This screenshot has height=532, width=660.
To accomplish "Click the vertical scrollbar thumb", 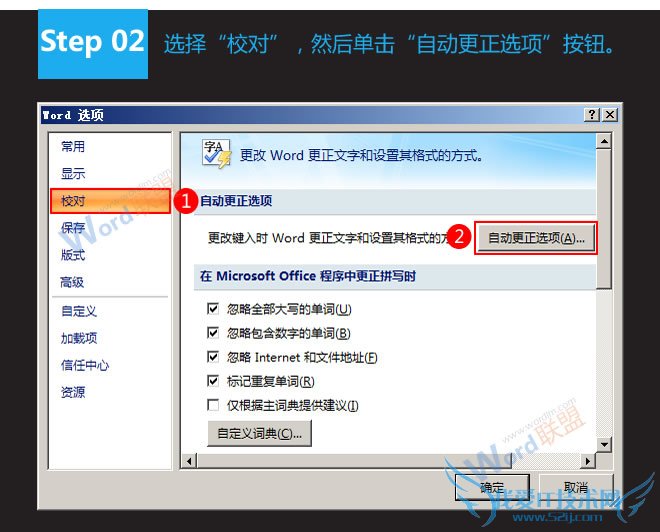I will (604, 219).
